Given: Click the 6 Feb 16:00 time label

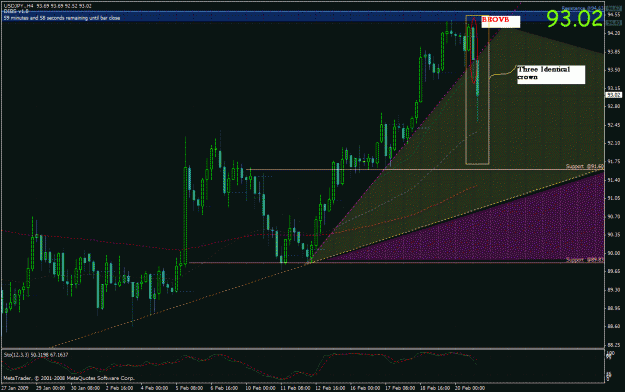Looking at the screenshot, I should [x=224, y=388].
